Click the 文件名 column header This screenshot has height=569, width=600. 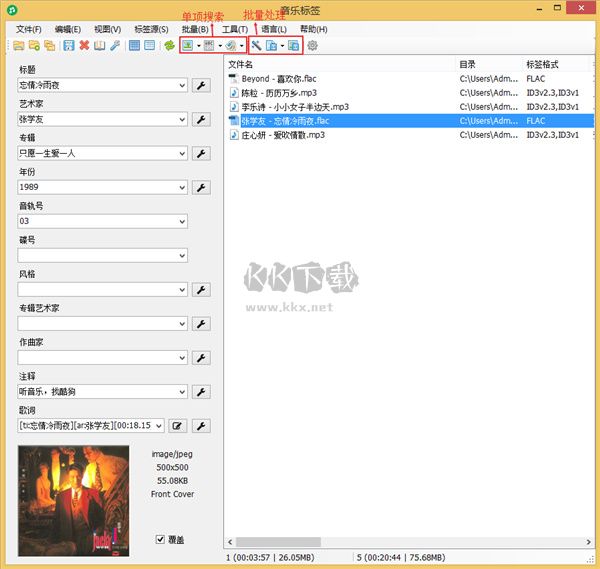point(340,65)
